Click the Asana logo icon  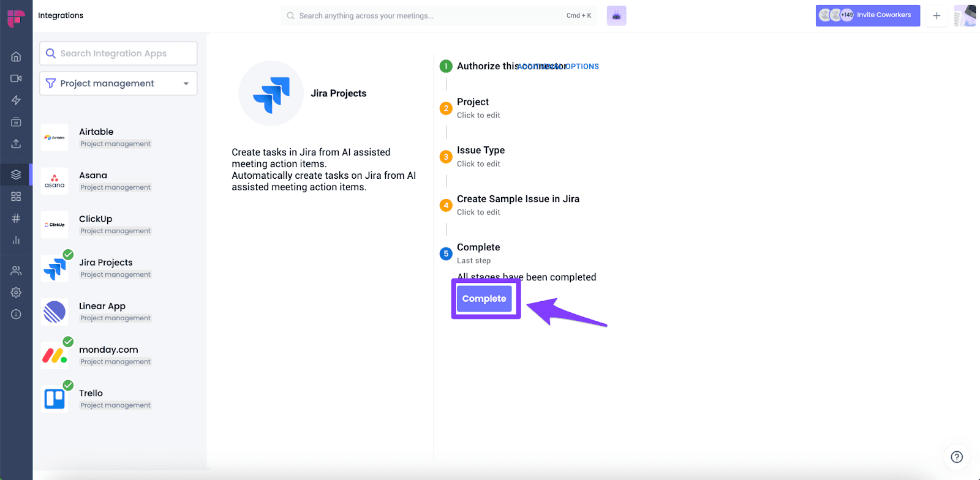[55, 181]
